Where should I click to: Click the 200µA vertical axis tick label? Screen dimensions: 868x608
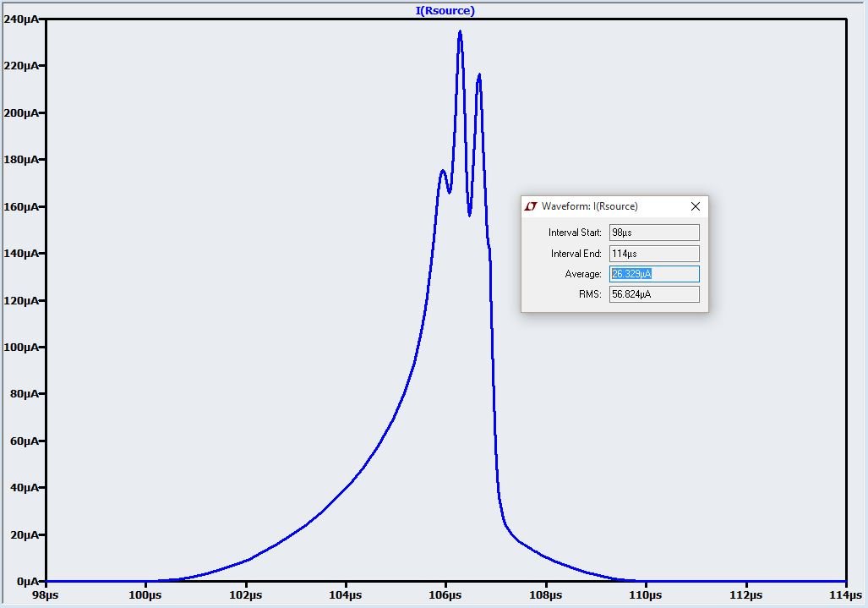[20, 112]
